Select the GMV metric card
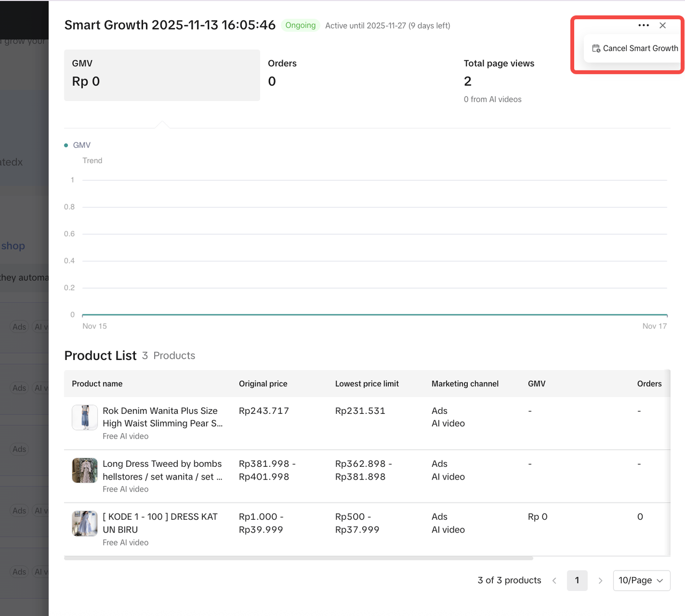This screenshot has width=685, height=616. click(x=162, y=75)
